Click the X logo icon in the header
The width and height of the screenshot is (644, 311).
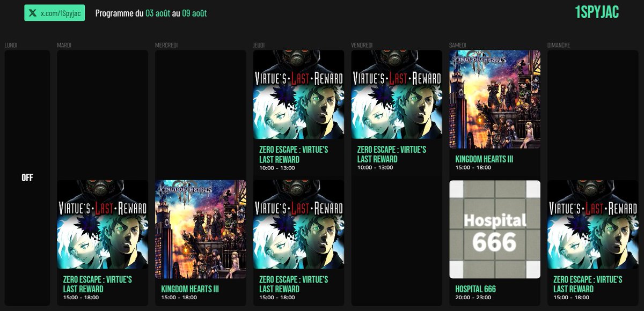click(34, 13)
